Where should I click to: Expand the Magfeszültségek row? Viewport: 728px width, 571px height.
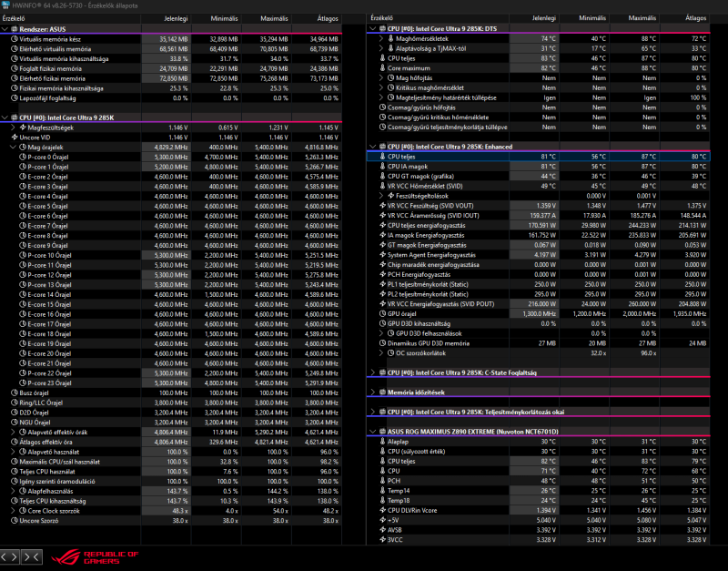13,127
